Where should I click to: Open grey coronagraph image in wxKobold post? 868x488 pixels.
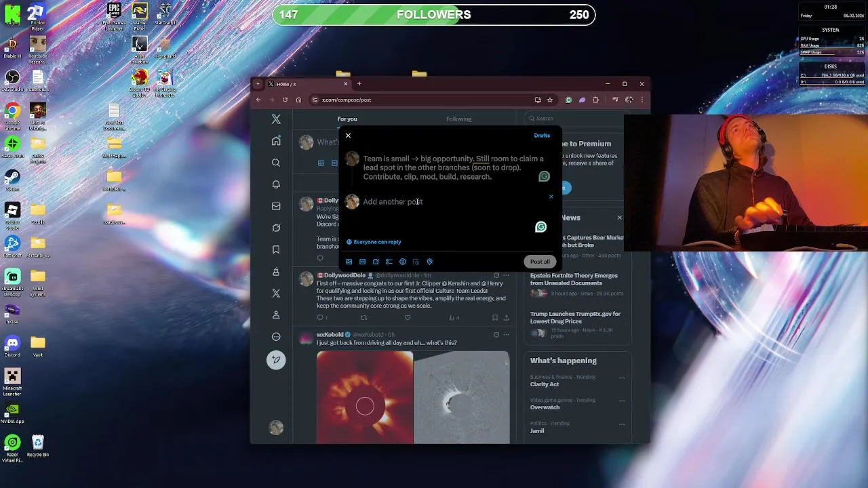pyautogui.click(x=462, y=398)
